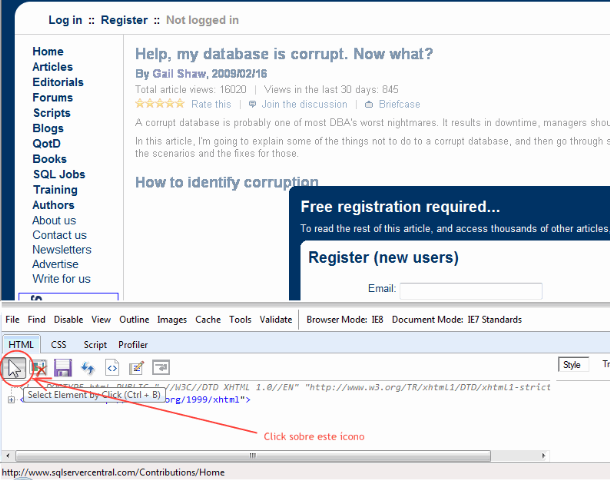Open Books in the sidebar
This screenshot has width=610, height=480.
click(x=49, y=159)
